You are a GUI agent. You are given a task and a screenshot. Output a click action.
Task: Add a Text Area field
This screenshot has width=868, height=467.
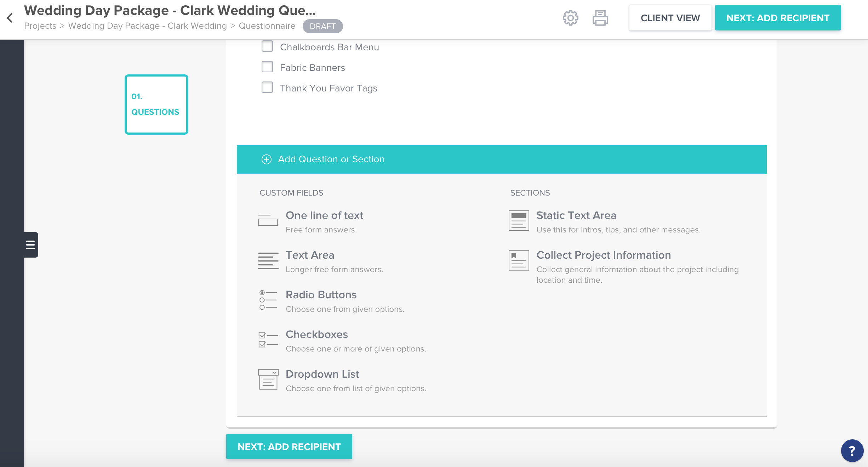click(x=310, y=255)
